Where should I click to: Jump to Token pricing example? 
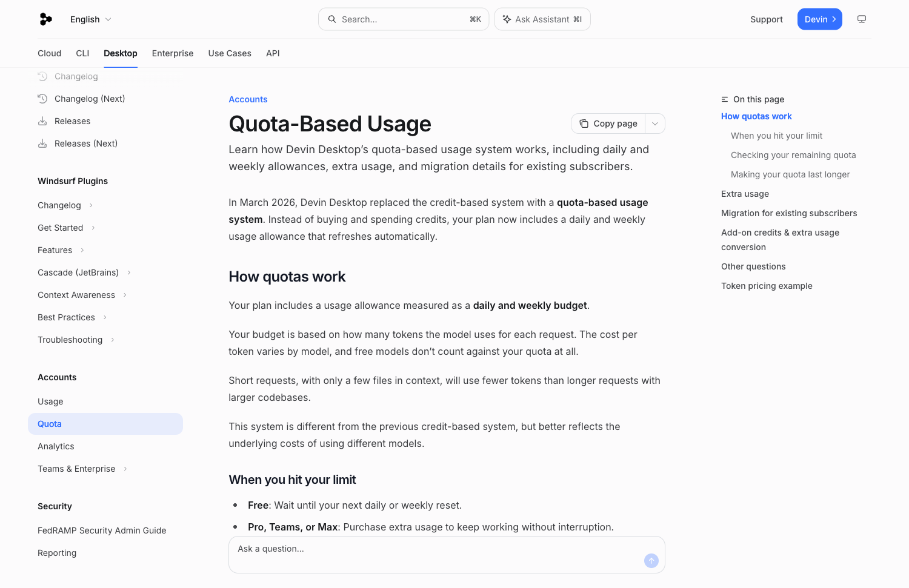coord(767,286)
